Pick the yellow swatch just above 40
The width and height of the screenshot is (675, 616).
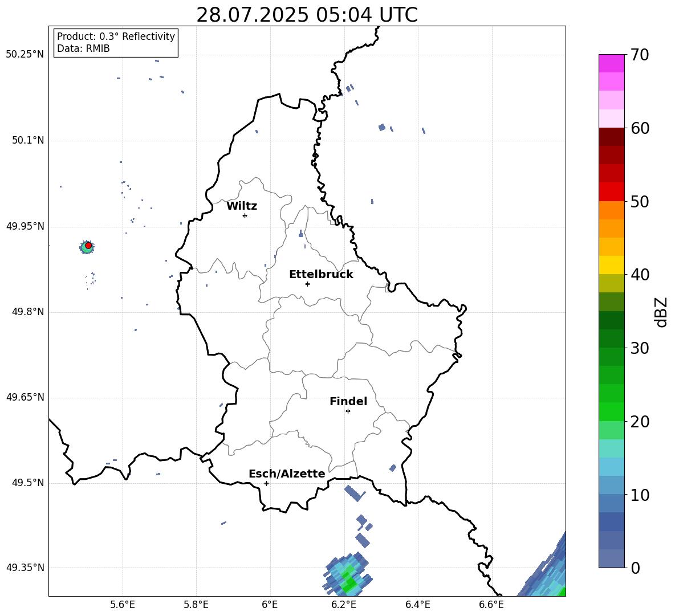611,266
